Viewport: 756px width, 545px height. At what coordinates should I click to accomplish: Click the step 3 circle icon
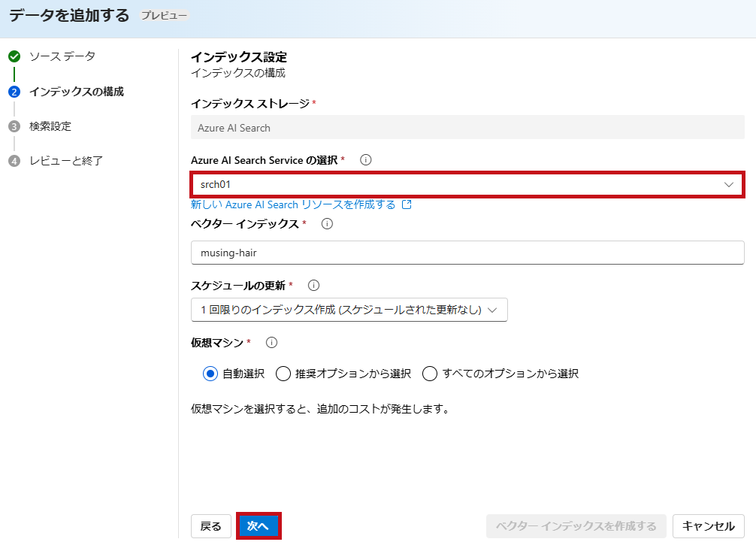pyautogui.click(x=14, y=126)
